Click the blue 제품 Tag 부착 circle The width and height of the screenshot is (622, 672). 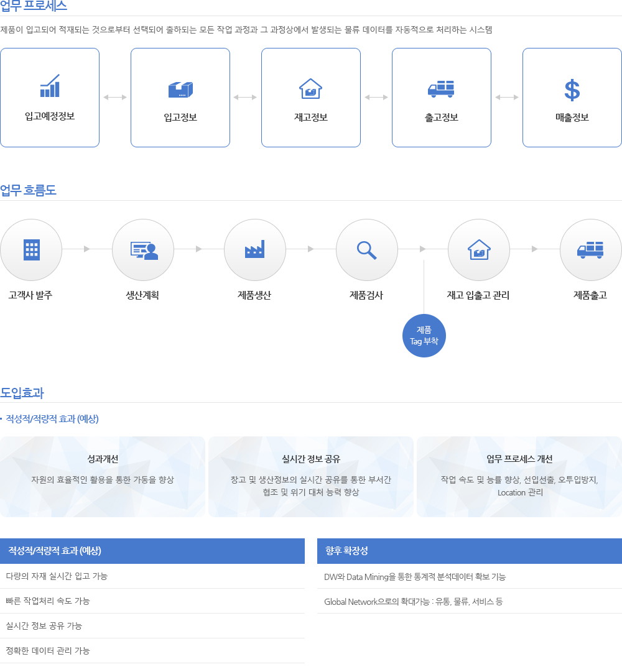424,336
